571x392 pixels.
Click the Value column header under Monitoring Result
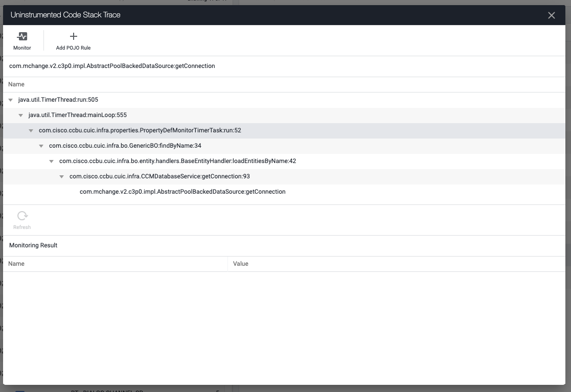pyautogui.click(x=241, y=264)
